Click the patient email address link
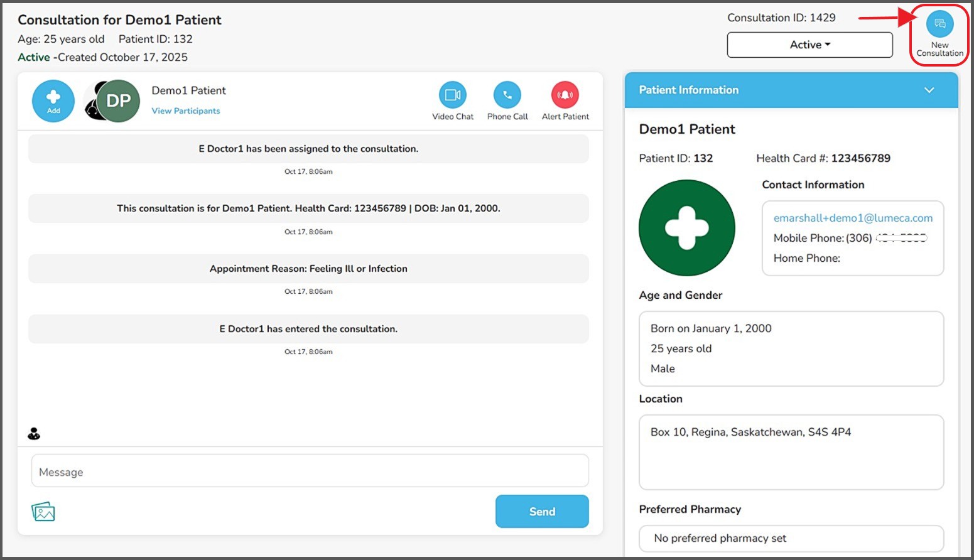This screenshot has height=560, width=974. tap(853, 218)
